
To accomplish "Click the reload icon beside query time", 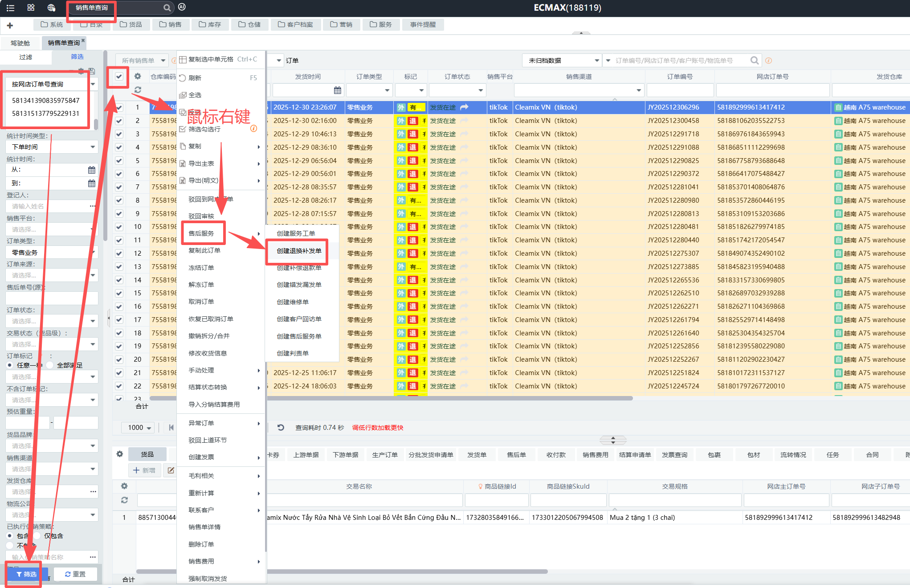I will coord(281,428).
